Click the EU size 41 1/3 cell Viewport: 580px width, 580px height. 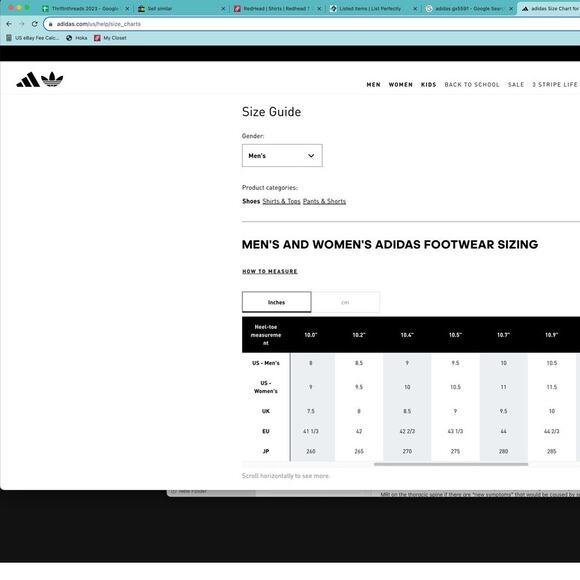tap(311, 431)
